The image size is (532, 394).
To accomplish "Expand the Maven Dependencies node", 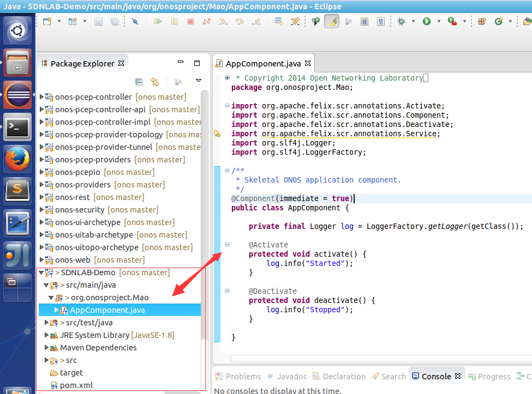I will coord(47,348).
